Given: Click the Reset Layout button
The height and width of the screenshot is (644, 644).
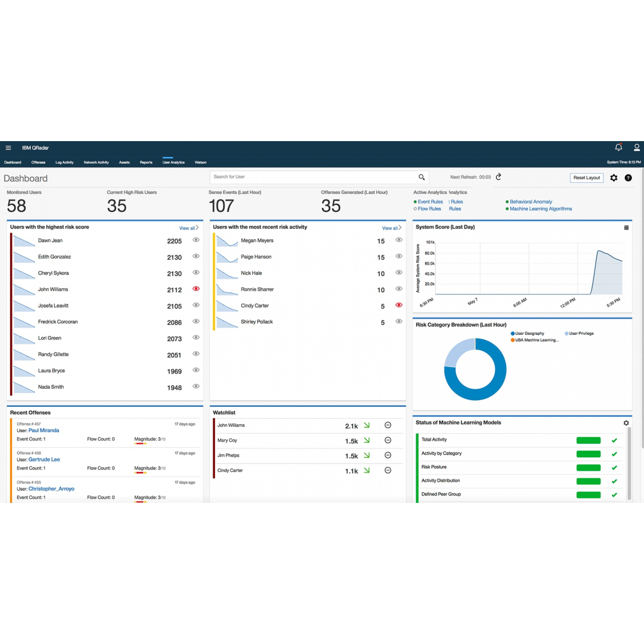Looking at the screenshot, I should [586, 178].
